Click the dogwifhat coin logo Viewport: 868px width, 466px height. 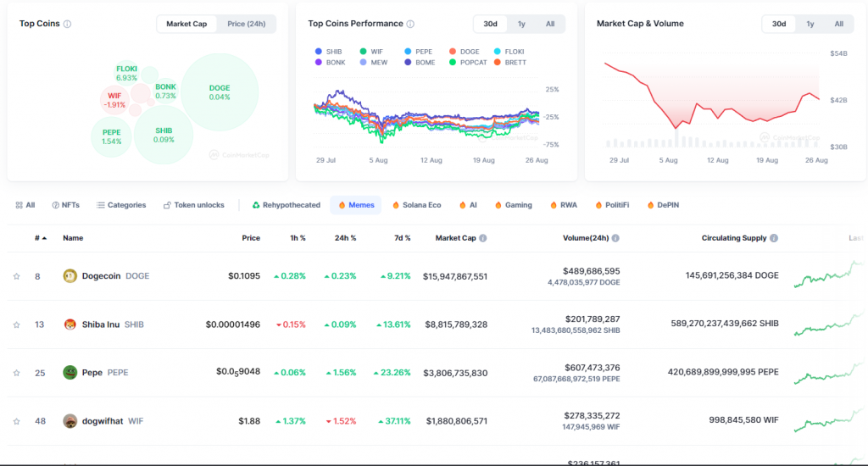point(70,421)
